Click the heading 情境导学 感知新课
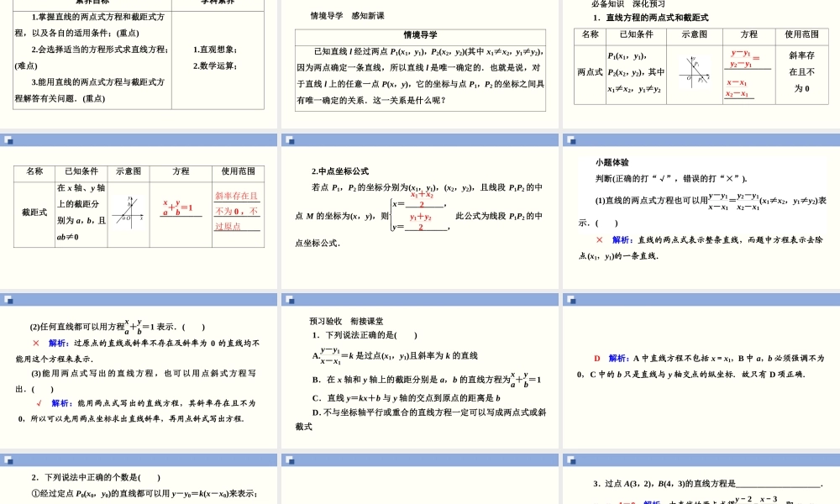 click(x=347, y=15)
